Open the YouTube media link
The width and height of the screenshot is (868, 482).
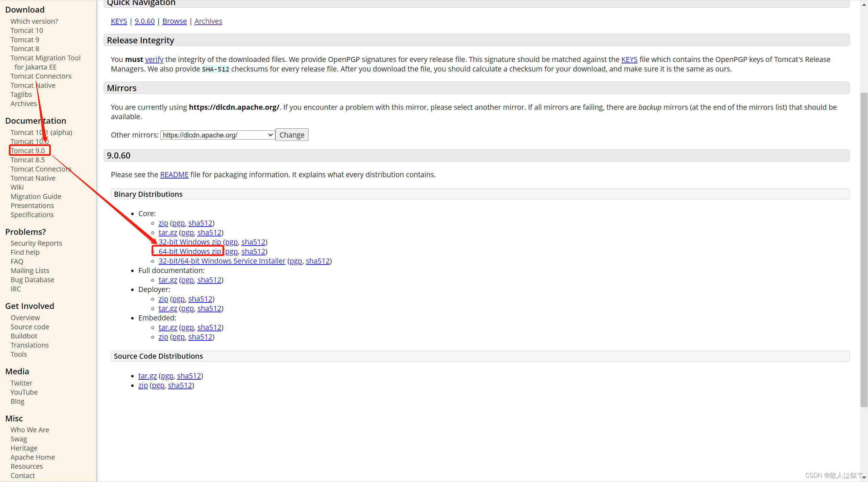coord(24,392)
